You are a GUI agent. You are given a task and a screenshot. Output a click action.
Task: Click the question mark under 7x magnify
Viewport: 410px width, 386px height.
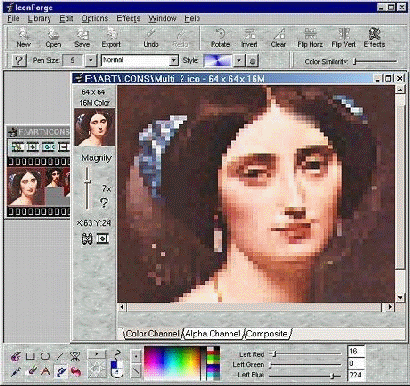coord(104,203)
